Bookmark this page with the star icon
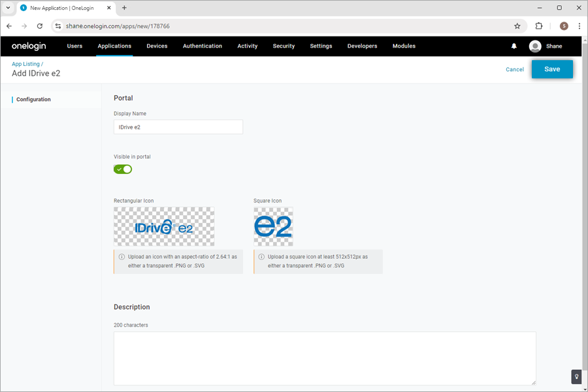Screen dimensions: 588x392 coord(517,26)
